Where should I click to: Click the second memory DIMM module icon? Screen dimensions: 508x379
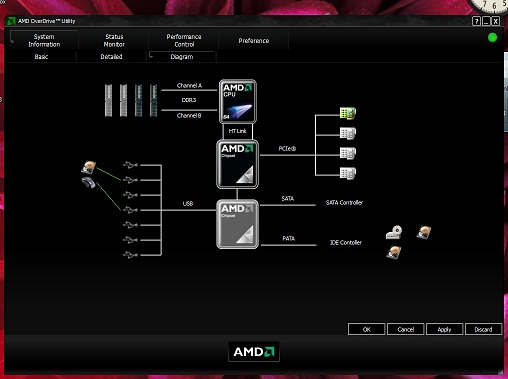[123, 100]
